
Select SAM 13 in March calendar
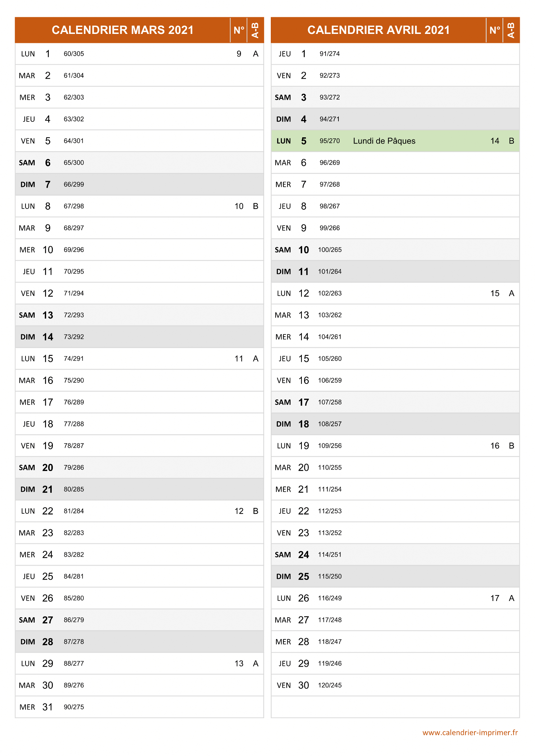tap(36, 315)
